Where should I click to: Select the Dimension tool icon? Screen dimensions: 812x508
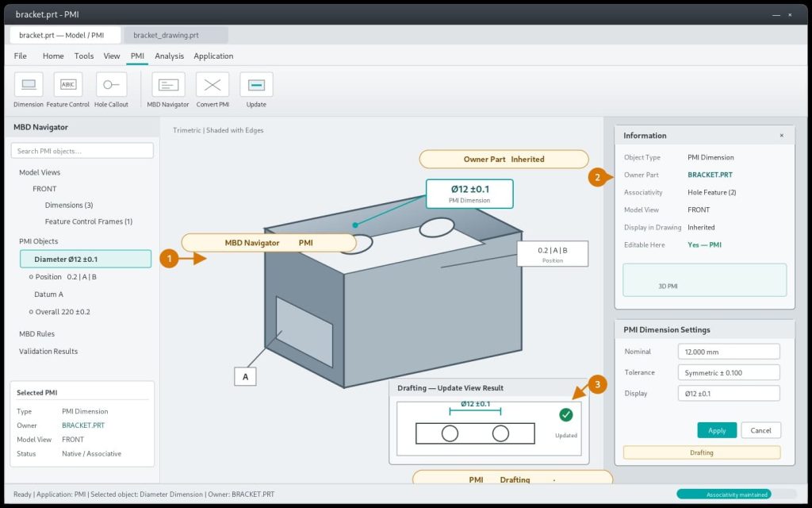pyautogui.click(x=29, y=84)
